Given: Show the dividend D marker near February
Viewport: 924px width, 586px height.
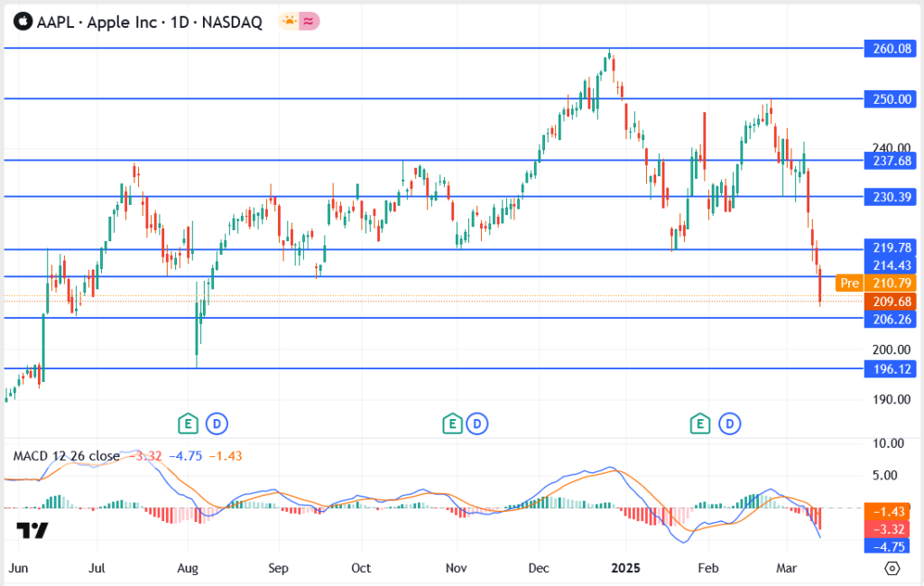Looking at the screenshot, I should pos(728,422).
